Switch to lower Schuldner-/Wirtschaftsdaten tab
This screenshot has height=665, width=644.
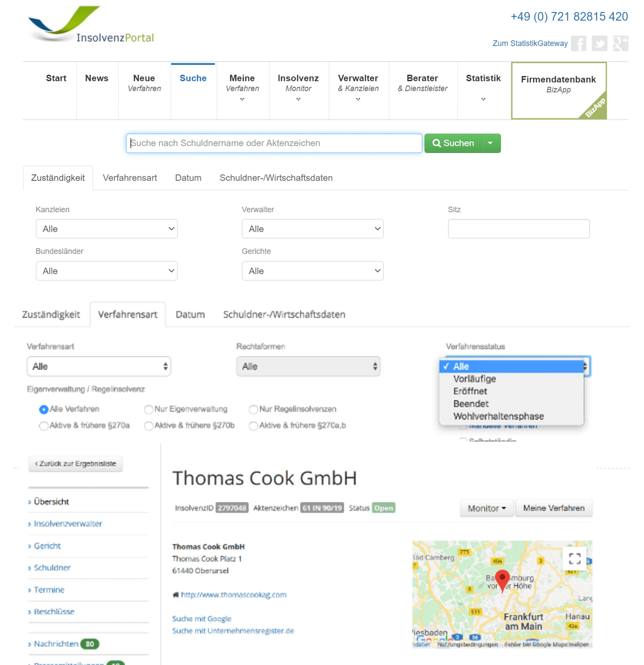coord(284,315)
